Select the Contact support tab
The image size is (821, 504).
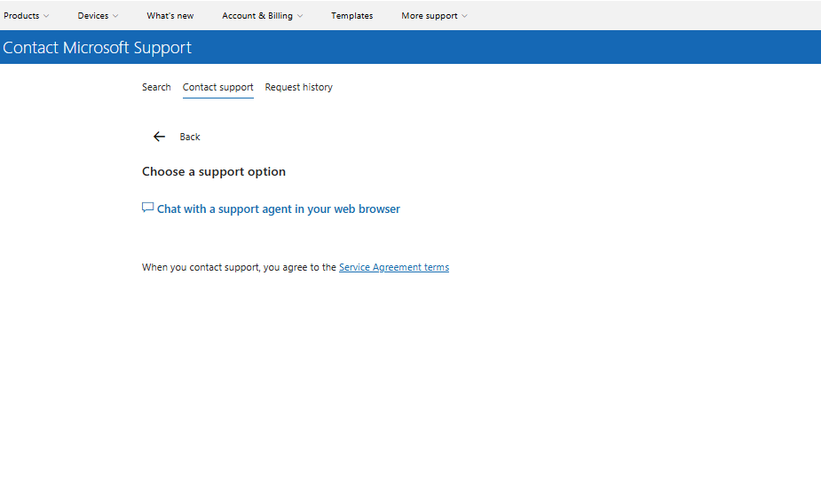tap(217, 88)
